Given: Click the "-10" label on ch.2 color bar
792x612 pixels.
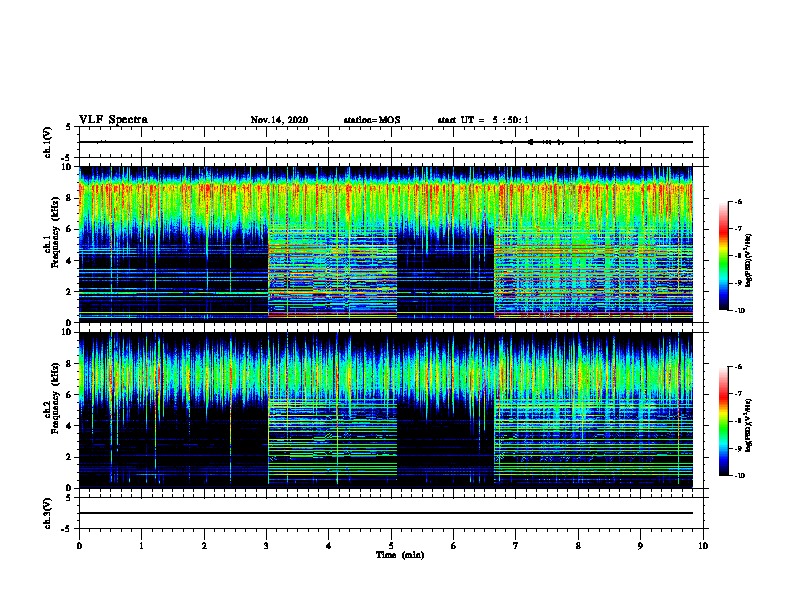Looking at the screenshot, I should click(x=739, y=476).
